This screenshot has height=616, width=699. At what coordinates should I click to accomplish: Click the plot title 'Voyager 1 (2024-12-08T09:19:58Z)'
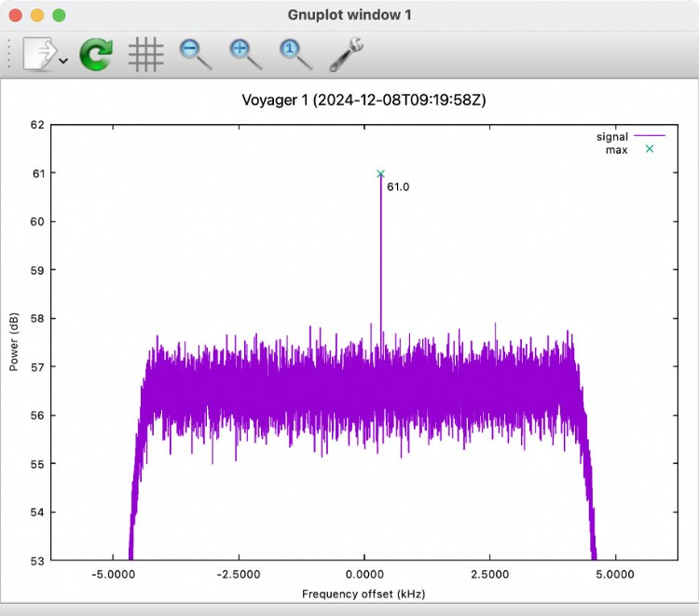coord(363,100)
